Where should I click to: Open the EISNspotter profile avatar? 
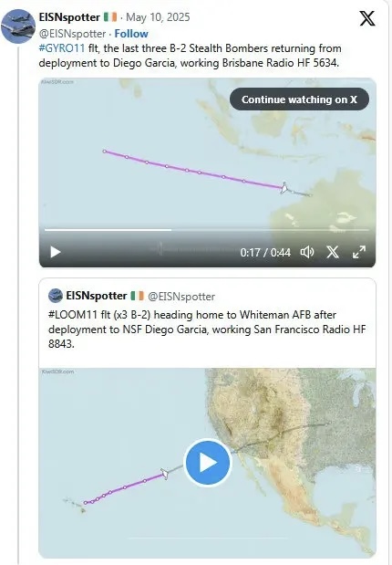17,26
